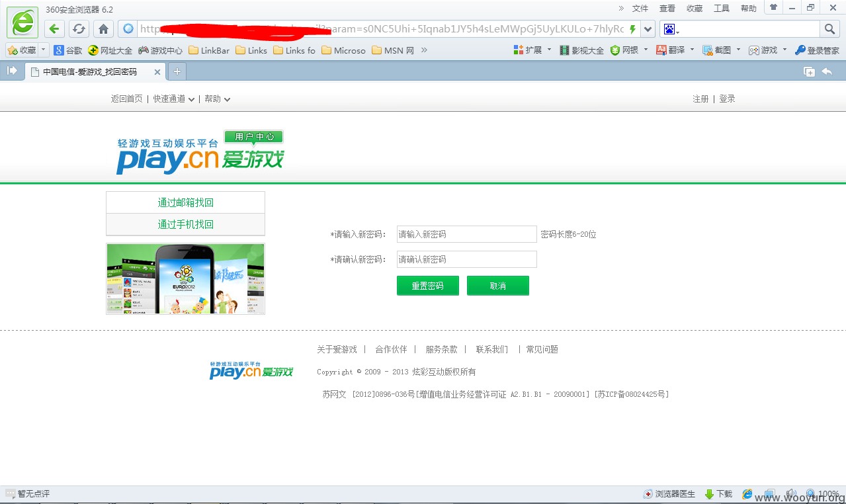Close the 找回密码 tab
This screenshot has height=504, width=846.
[x=157, y=72]
